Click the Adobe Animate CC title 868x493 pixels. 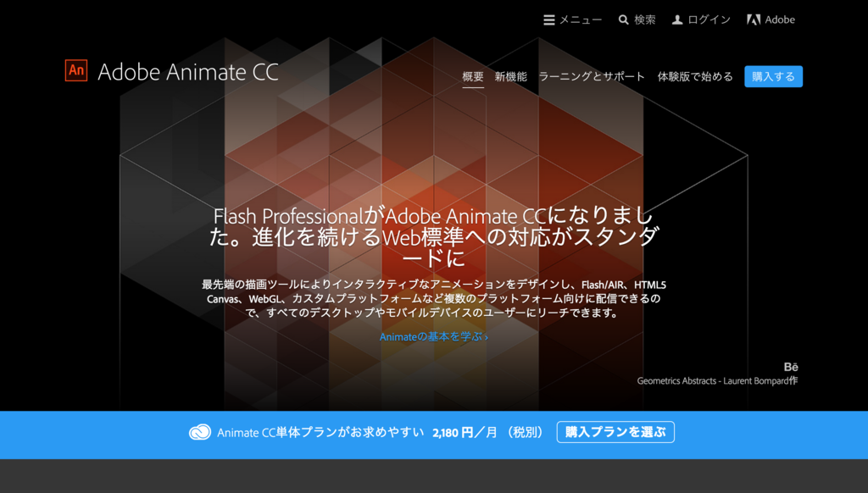pos(188,72)
